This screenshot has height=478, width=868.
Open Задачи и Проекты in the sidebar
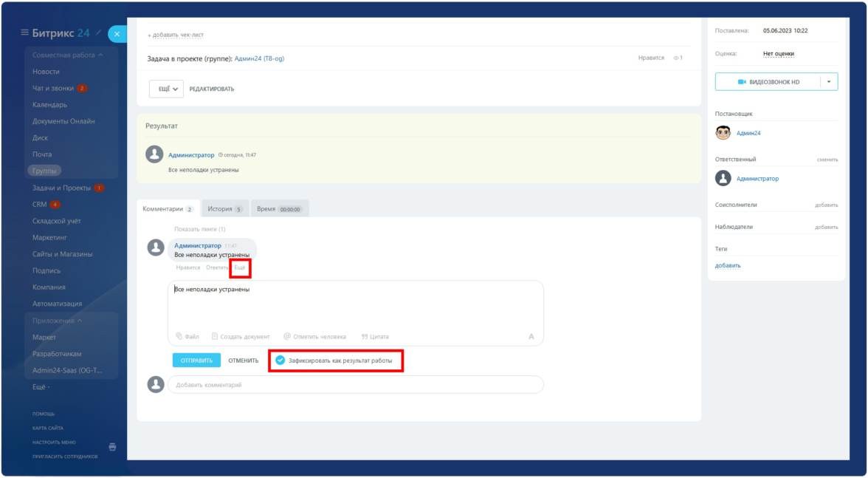pyautogui.click(x=62, y=188)
